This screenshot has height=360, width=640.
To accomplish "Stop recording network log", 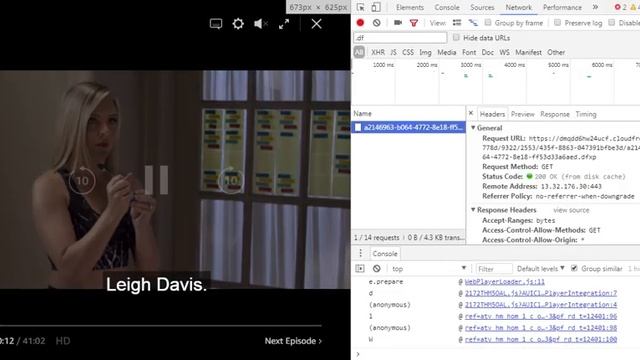I will [x=360, y=23].
